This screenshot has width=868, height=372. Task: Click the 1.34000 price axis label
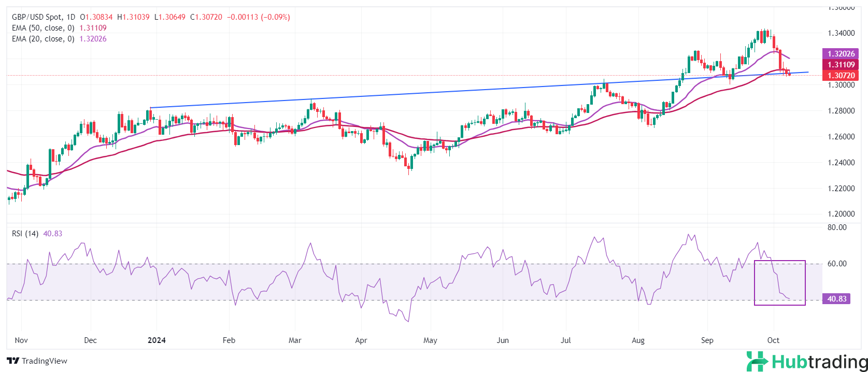[841, 33]
